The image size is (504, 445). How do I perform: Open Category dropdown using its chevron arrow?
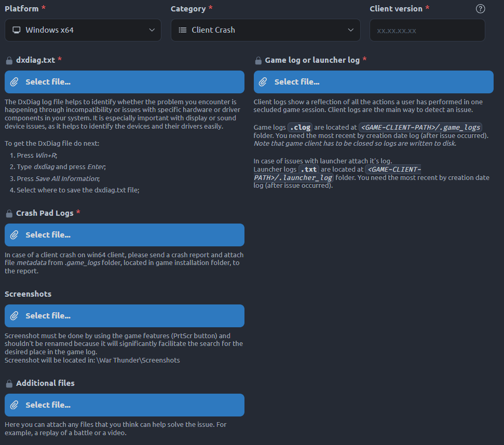(x=350, y=30)
